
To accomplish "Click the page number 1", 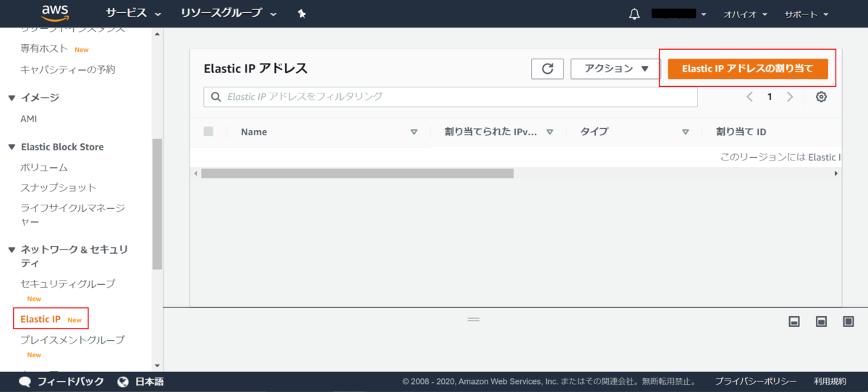I will [x=770, y=97].
